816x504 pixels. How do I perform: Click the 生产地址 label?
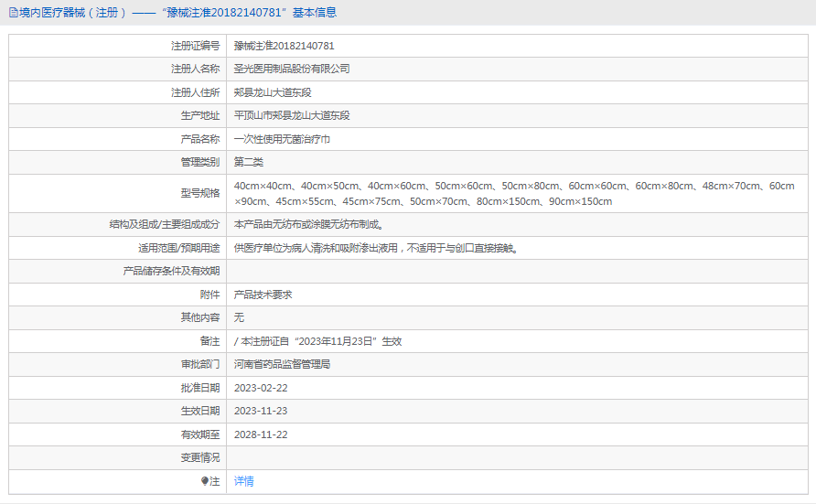click(x=199, y=115)
